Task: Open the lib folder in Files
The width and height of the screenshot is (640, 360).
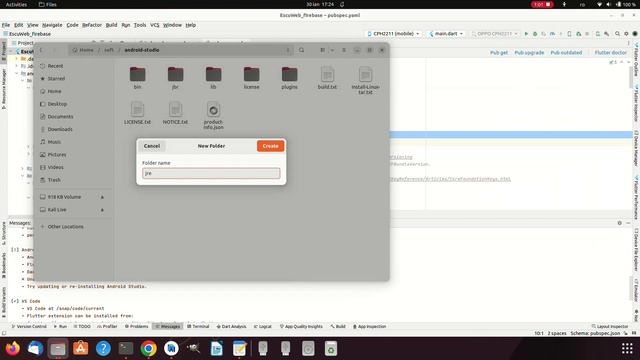Action: [x=213, y=78]
